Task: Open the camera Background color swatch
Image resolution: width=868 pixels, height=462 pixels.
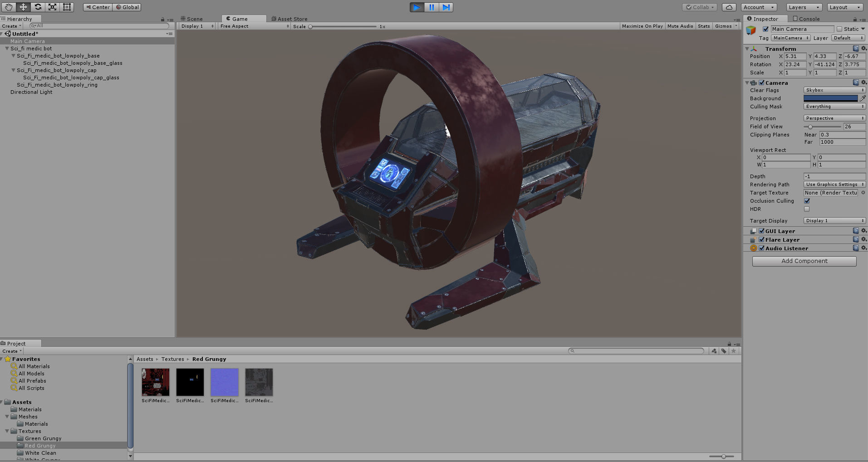Action: [832, 98]
